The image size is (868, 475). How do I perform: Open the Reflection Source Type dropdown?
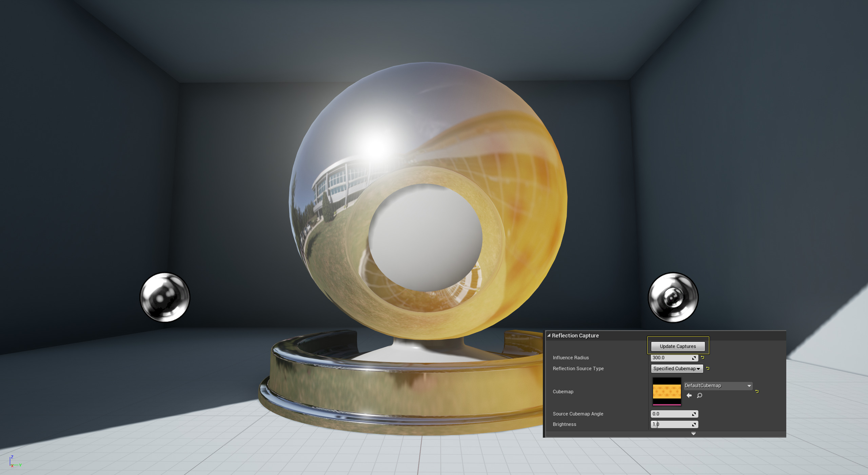pyautogui.click(x=676, y=368)
